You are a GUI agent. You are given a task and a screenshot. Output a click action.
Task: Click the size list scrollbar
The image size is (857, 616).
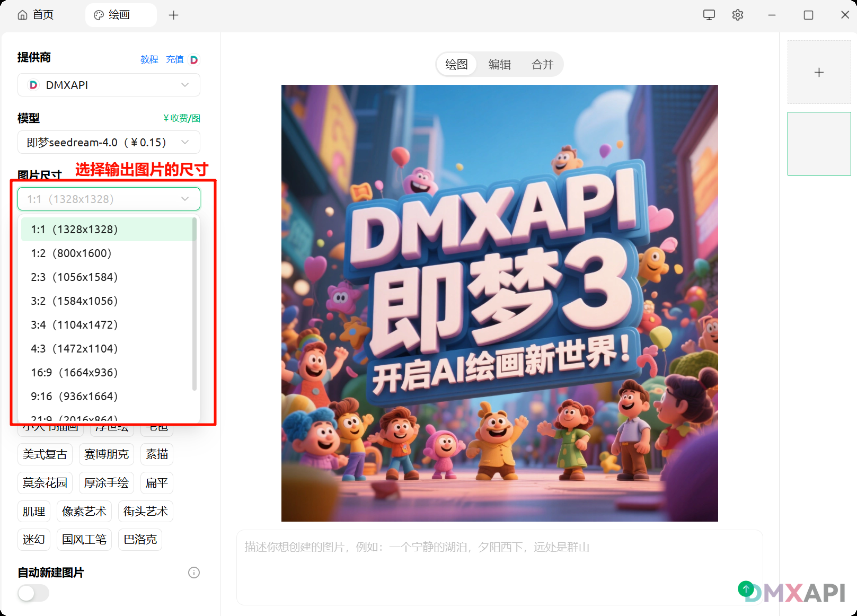(x=195, y=303)
